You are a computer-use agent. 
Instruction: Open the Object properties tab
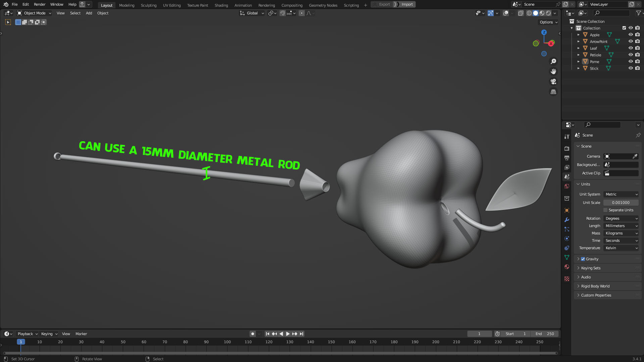pos(567,210)
